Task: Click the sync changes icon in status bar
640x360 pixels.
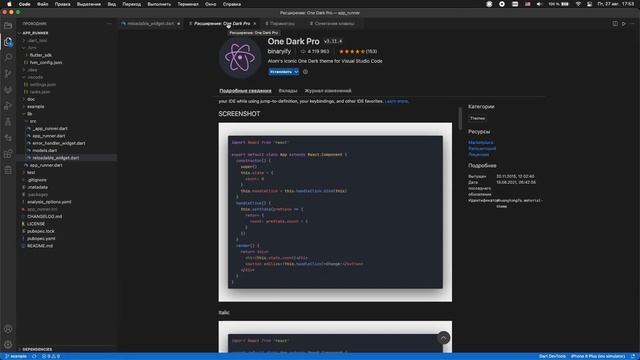Action: pyautogui.click(x=34, y=356)
